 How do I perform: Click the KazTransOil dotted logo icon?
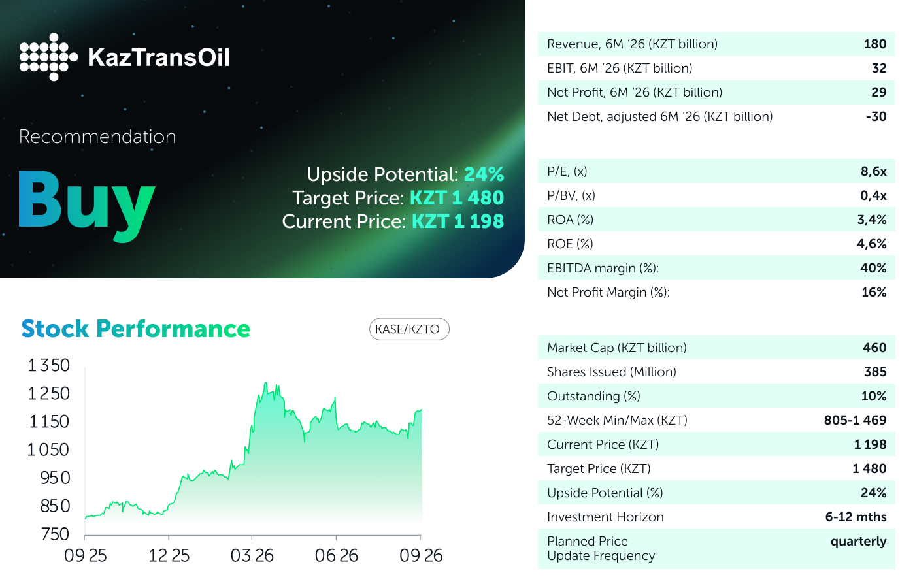coord(48,57)
